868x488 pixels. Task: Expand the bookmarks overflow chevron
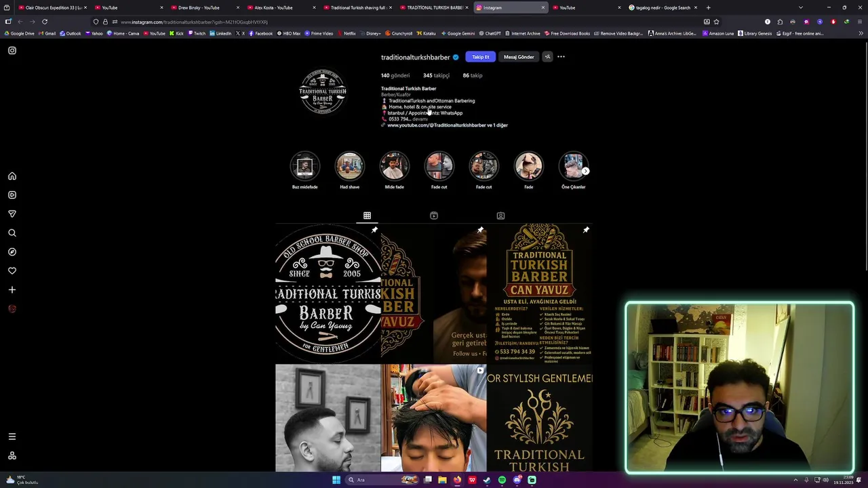(x=861, y=33)
